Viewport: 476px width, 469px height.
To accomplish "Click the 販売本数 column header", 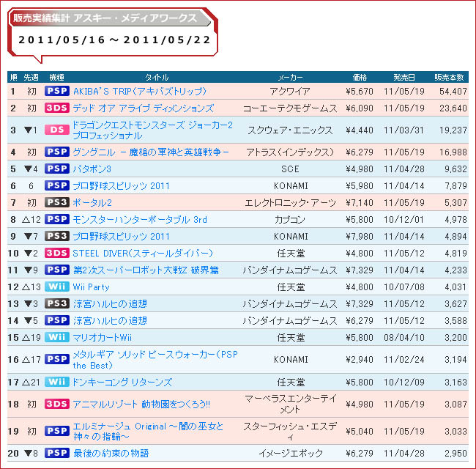I will (449, 77).
